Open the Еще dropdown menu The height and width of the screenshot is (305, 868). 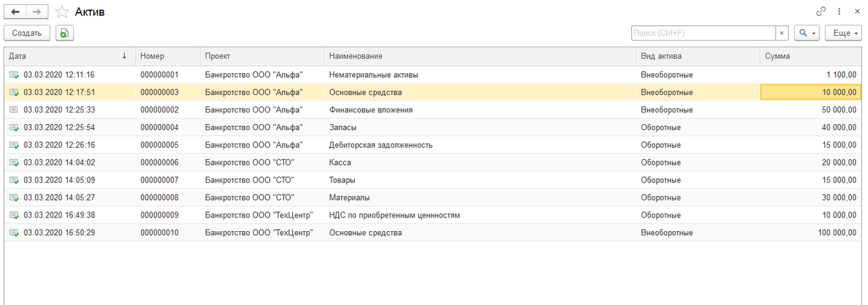click(x=843, y=33)
